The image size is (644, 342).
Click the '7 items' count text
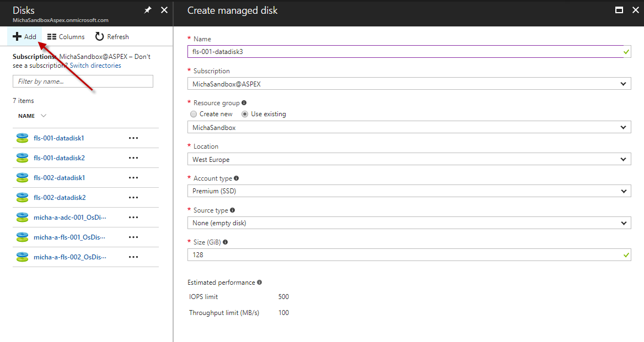(23, 101)
